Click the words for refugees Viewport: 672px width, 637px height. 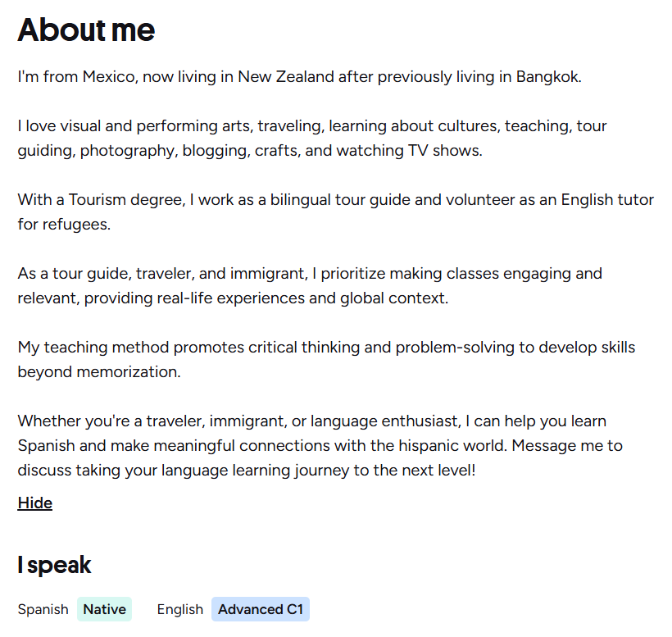click(x=64, y=224)
